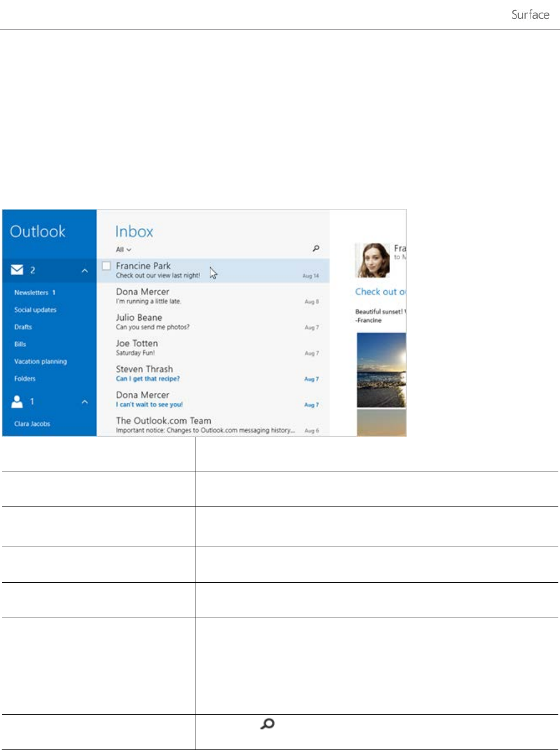This screenshot has height=750, width=560.
Task: Open the sunset beach photo attachment
Action: 381,370
